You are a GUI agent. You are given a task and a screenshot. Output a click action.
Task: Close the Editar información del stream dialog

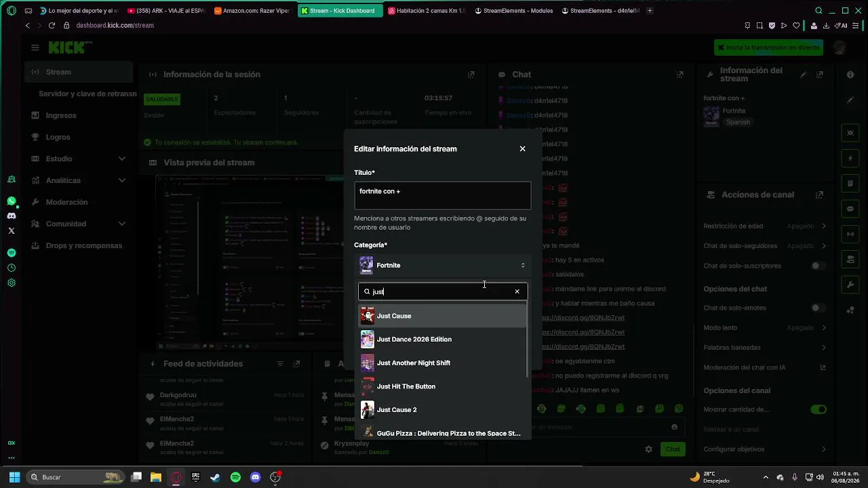(522, 148)
